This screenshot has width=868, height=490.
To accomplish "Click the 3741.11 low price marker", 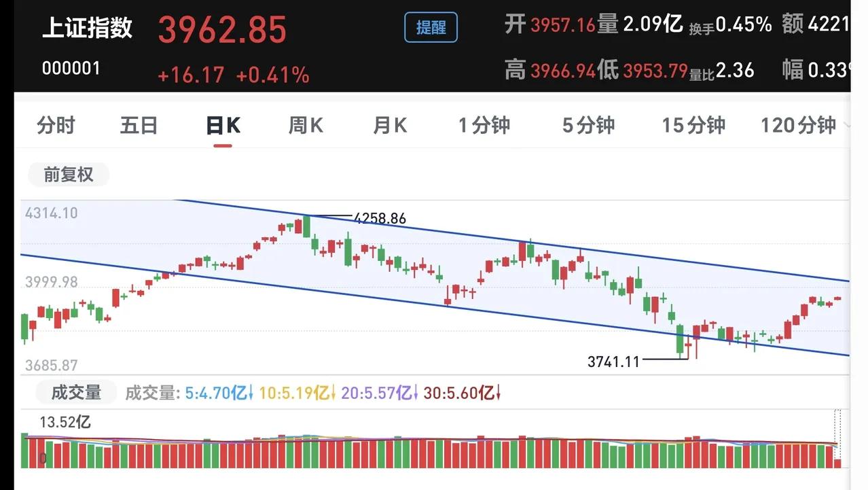I will click(x=613, y=362).
